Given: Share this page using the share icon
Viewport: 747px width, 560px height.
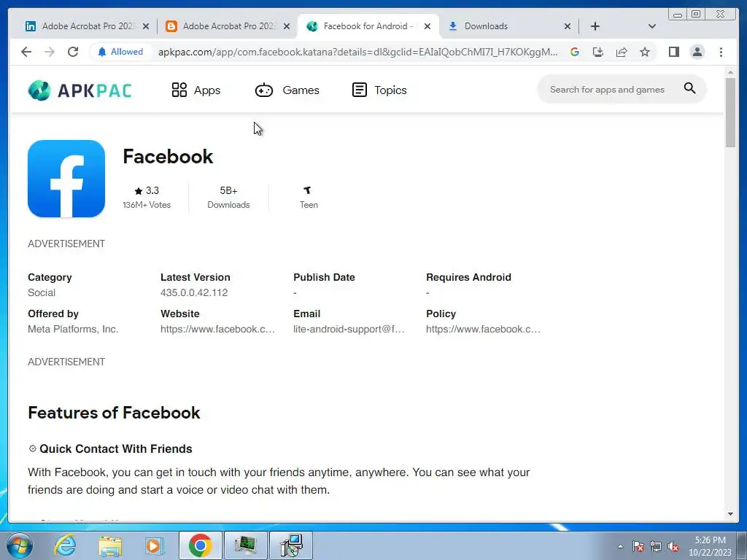Looking at the screenshot, I should pyautogui.click(x=622, y=52).
